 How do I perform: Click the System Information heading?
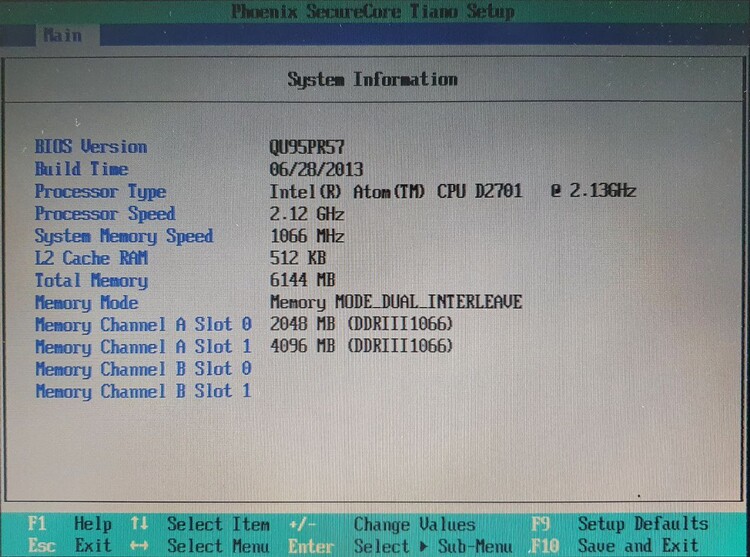[x=372, y=80]
